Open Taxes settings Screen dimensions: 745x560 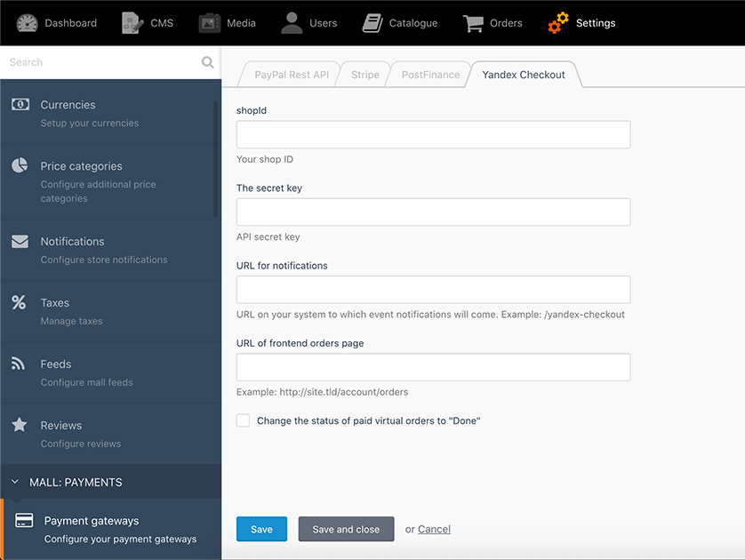[x=111, y=311]
